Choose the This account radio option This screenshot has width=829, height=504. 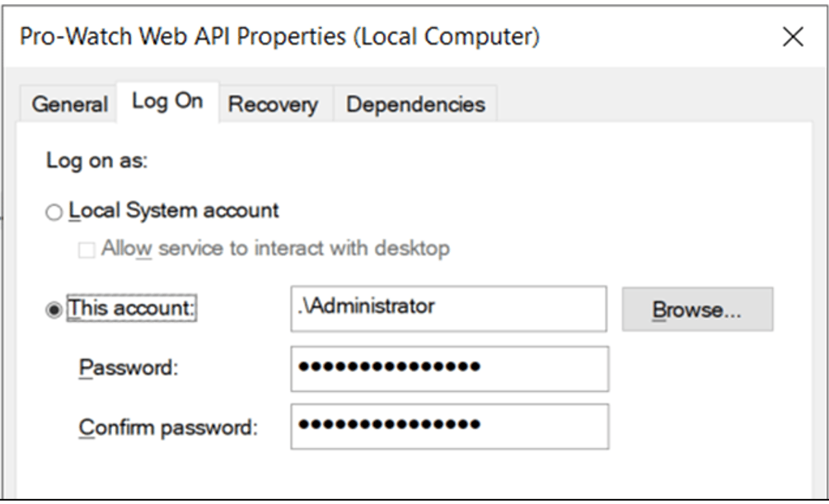coord(54,310)
